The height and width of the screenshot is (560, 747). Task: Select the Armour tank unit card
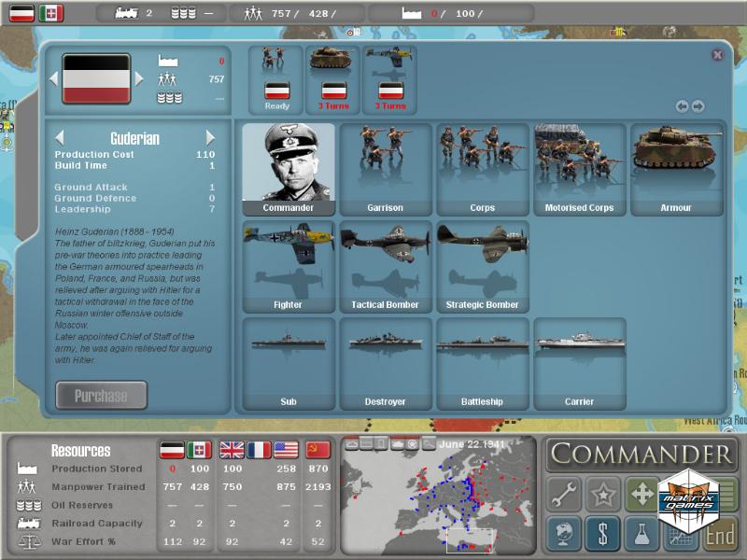click(x=676, y=170)
